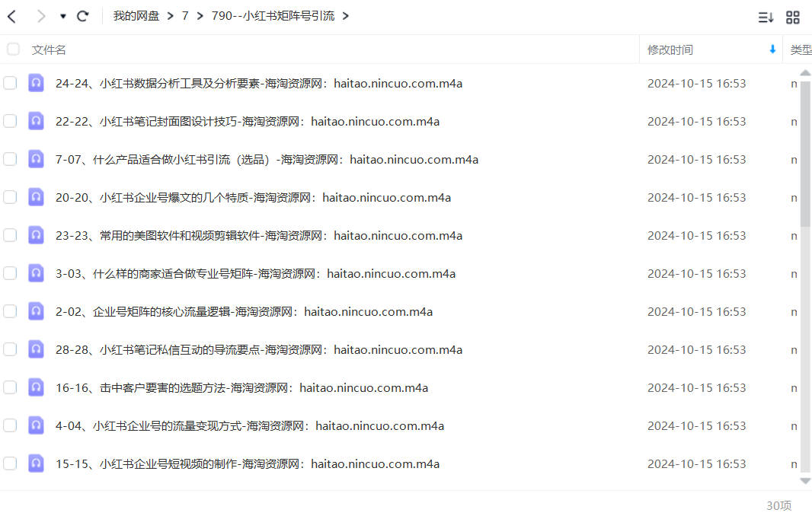Go forward with the right arrow icon
Image resolution: width=812 pixels, height=519 pixels.
coord(41,17)
